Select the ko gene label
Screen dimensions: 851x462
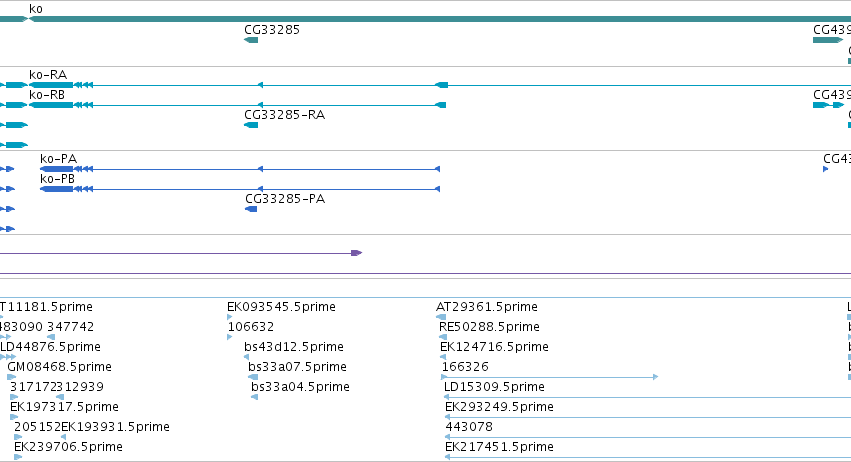[x=36, y=9]
